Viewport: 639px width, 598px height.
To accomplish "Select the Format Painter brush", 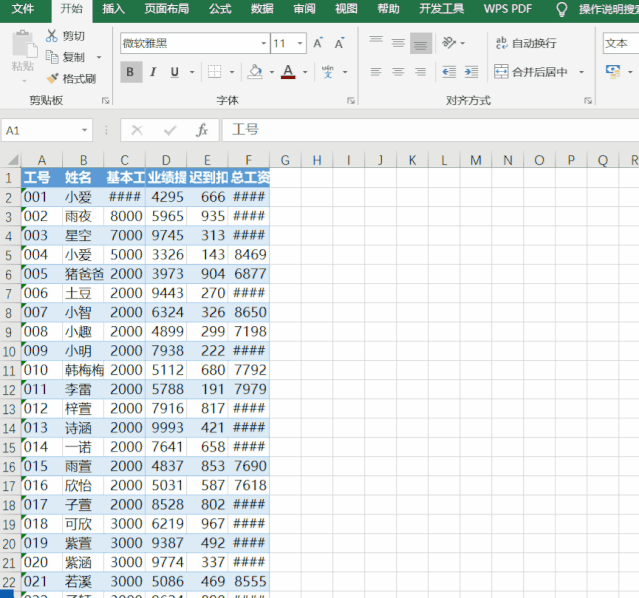I will [x=52, y=78].
